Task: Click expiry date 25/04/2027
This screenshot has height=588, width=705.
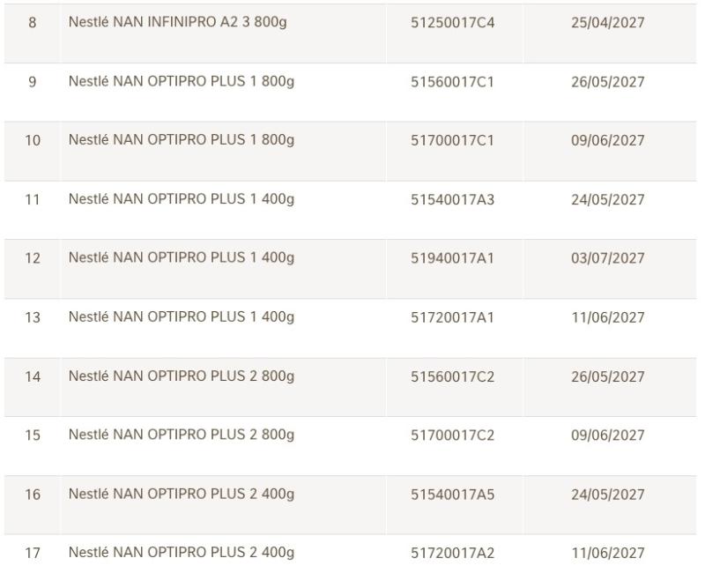Action: 608,23
